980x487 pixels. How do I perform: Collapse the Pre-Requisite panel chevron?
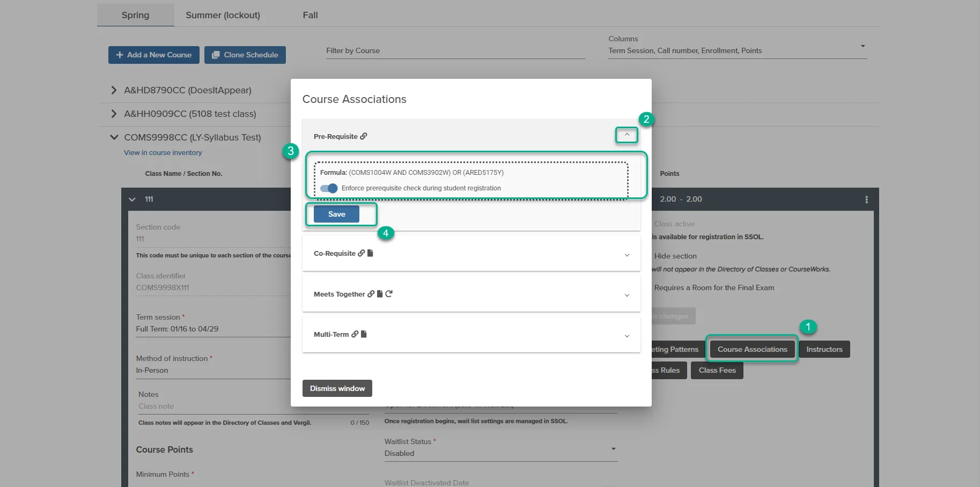click(627, 135)
